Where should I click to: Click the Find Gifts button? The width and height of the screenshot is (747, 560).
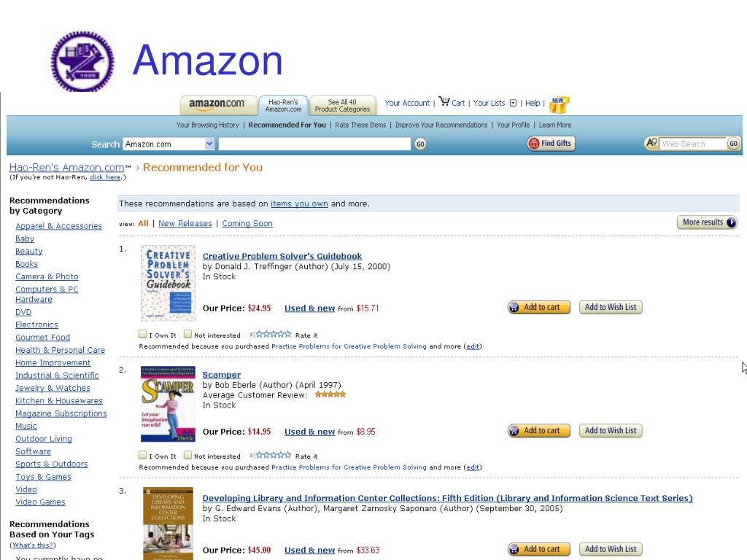[551, 143]
